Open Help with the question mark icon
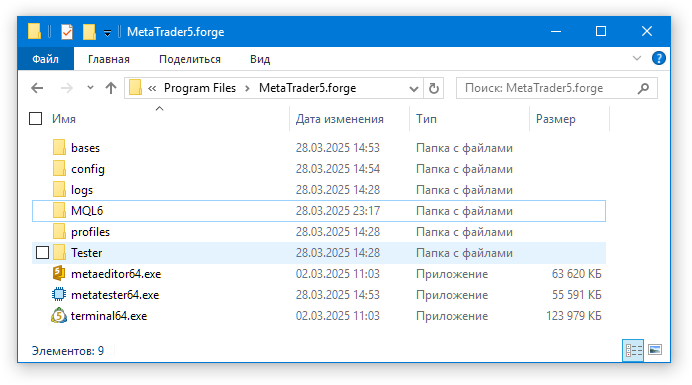Screen dimensions: 692x385 point(658,58)
